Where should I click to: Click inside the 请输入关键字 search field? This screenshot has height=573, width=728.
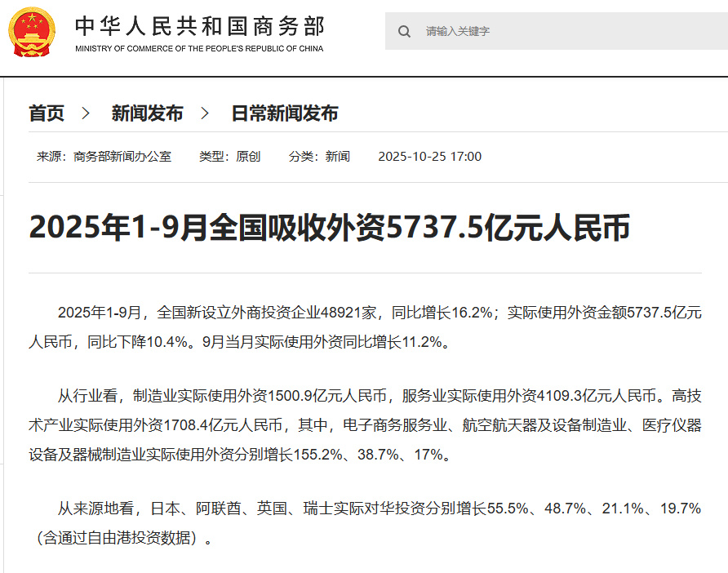(x=490, y=31)
